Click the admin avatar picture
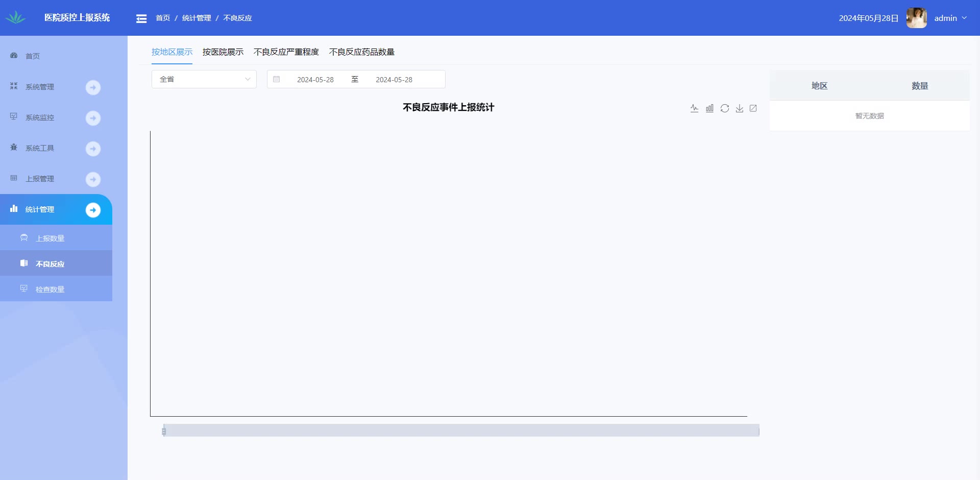The height and width of the screenshot is (480, 980). coord(916,18)
